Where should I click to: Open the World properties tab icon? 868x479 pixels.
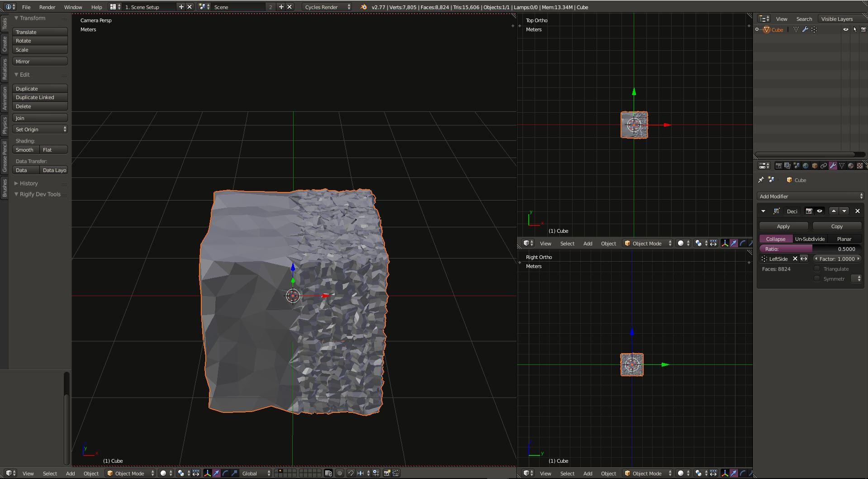(806, 166)
